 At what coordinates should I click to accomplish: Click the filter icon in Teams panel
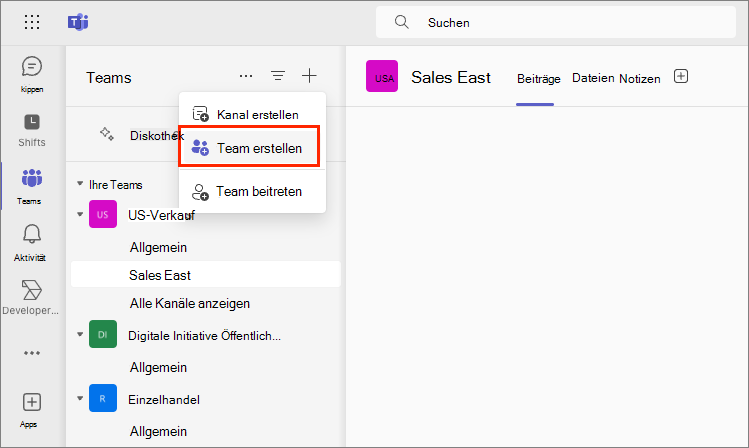[x=278, y=75]
